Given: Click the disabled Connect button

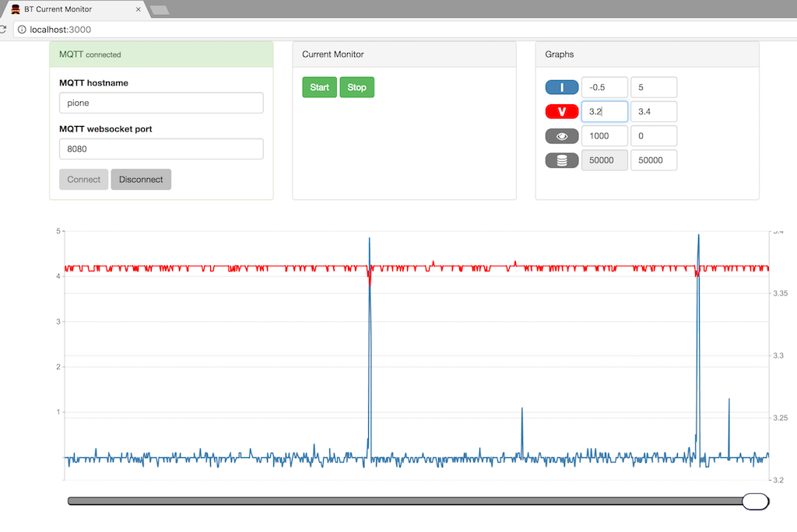Looking at the screenshot, I should coord(84,180).
